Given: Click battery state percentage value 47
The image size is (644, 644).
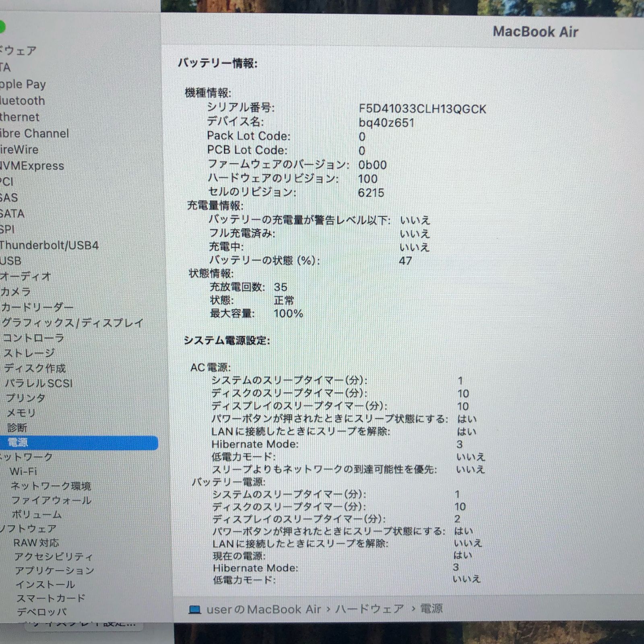Looking at the screenshot, I should pos(405,261).
